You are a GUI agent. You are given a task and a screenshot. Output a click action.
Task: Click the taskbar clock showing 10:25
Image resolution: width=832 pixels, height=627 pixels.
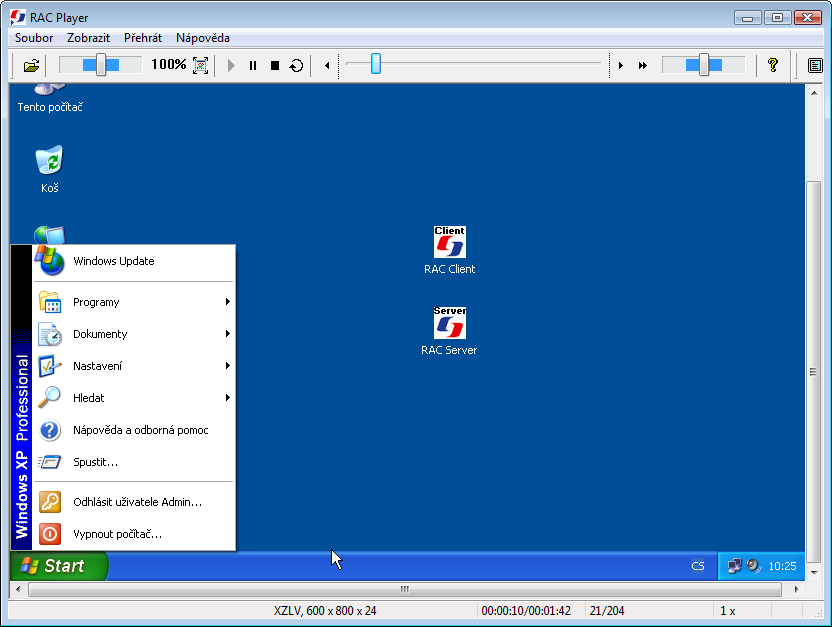tap(783, 566)
